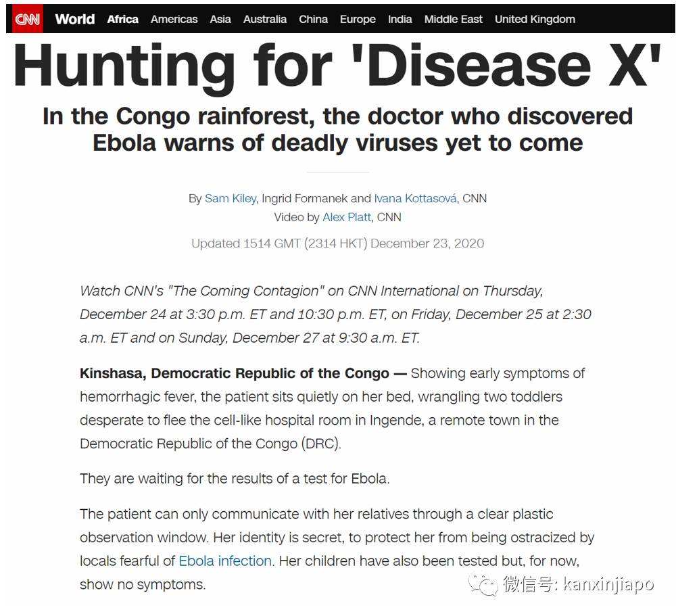Select Asia in the navigation bar
The image size is (676, 616).
point(220,19)
